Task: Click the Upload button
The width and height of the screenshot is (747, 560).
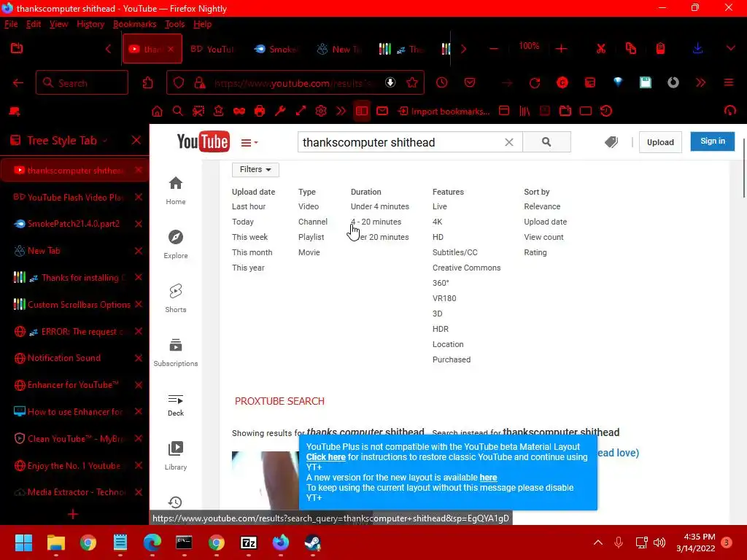Action: 660,142
